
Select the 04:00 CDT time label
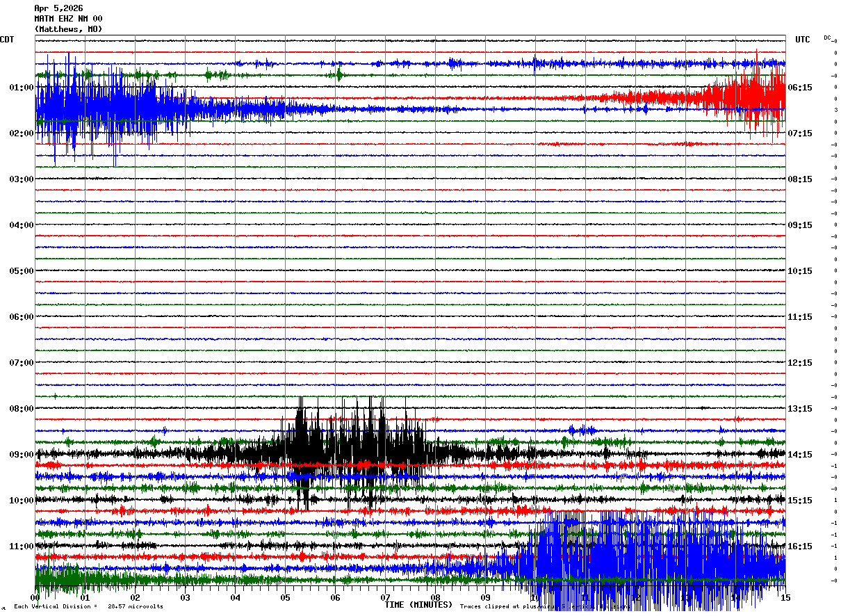pos(22,225)
